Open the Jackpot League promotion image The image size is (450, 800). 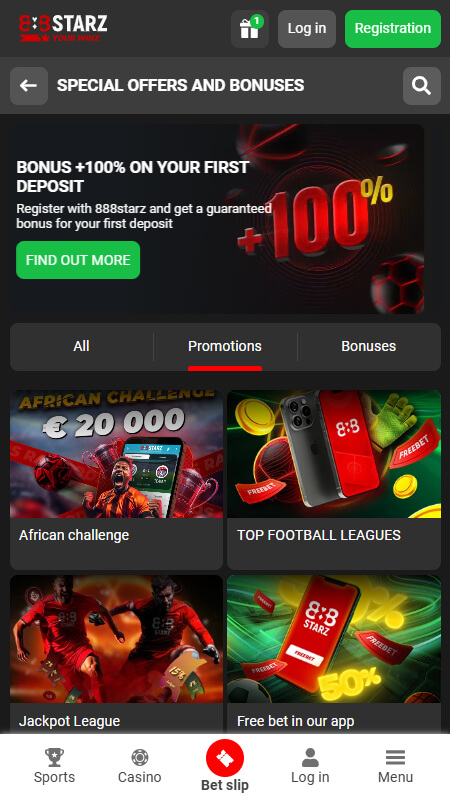[x=116, y=639]
